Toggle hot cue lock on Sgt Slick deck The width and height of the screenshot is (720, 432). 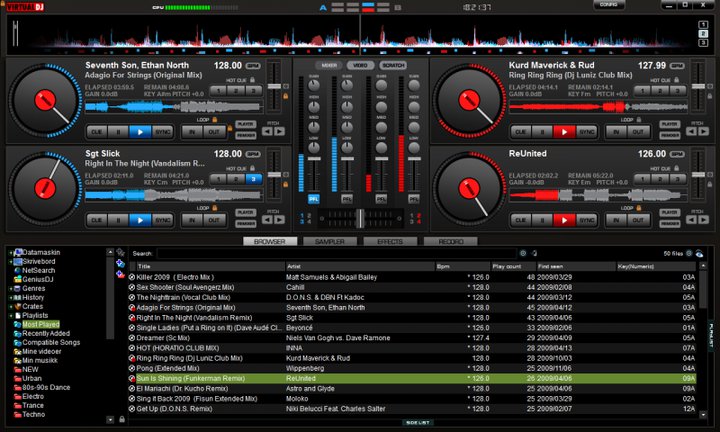[252, 168]
